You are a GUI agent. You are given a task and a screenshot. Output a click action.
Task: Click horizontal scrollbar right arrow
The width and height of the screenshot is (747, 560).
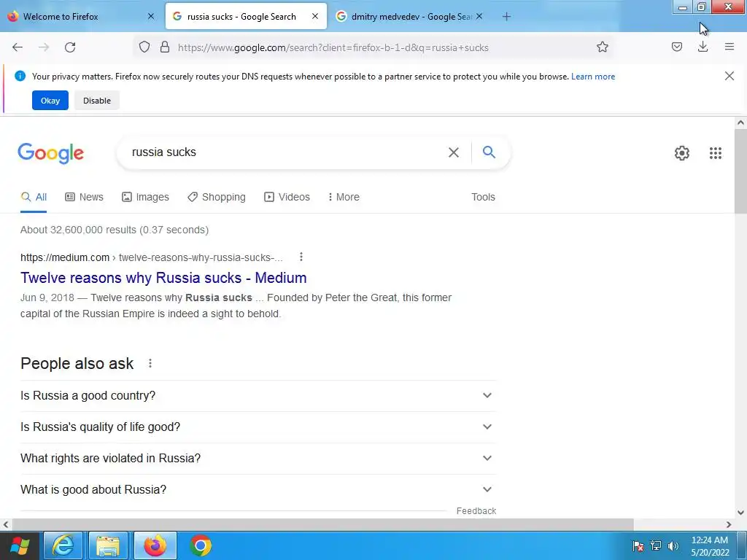click(729, 525)
